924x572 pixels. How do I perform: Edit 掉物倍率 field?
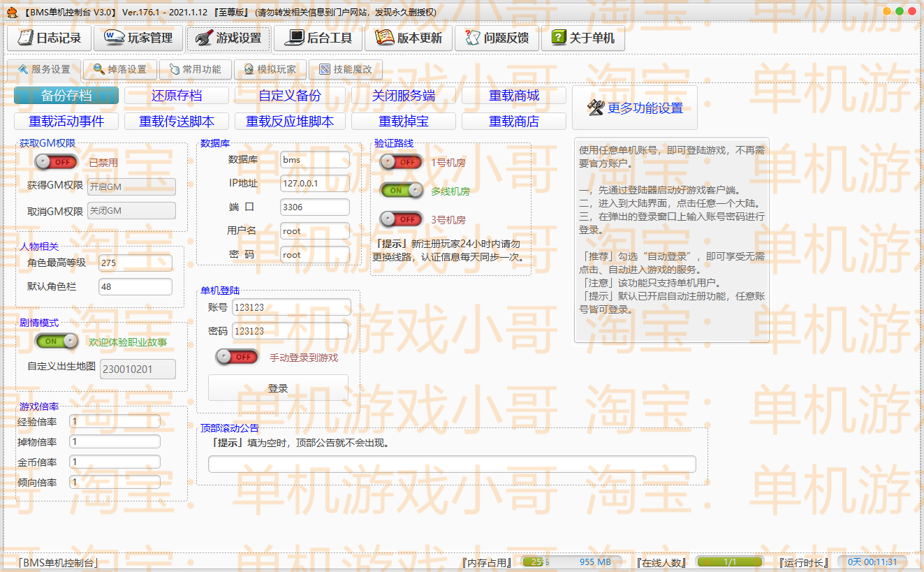click(x=115, y=441)
